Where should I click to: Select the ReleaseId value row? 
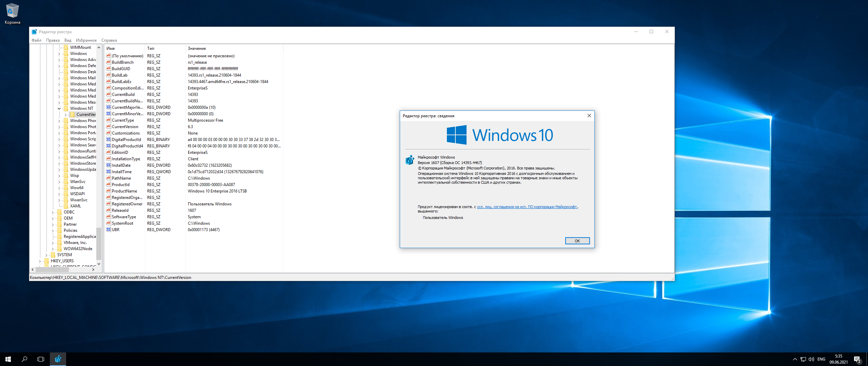point(193,210)
